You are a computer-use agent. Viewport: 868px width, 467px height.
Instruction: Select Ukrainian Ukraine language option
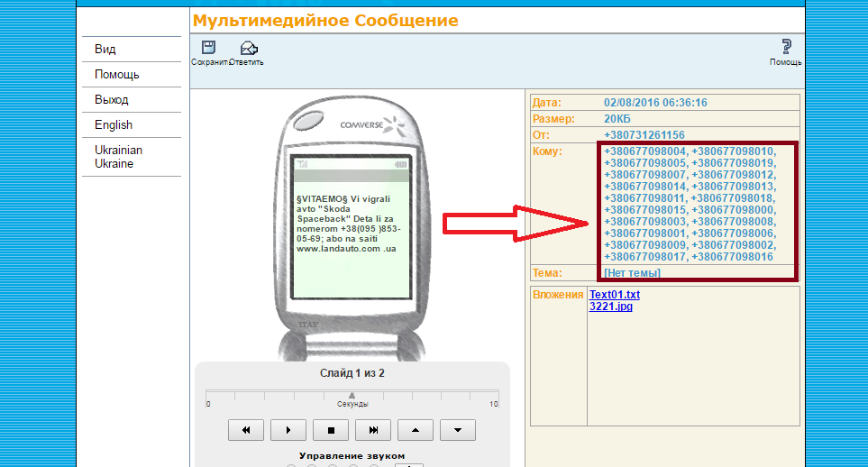[118, 157]
